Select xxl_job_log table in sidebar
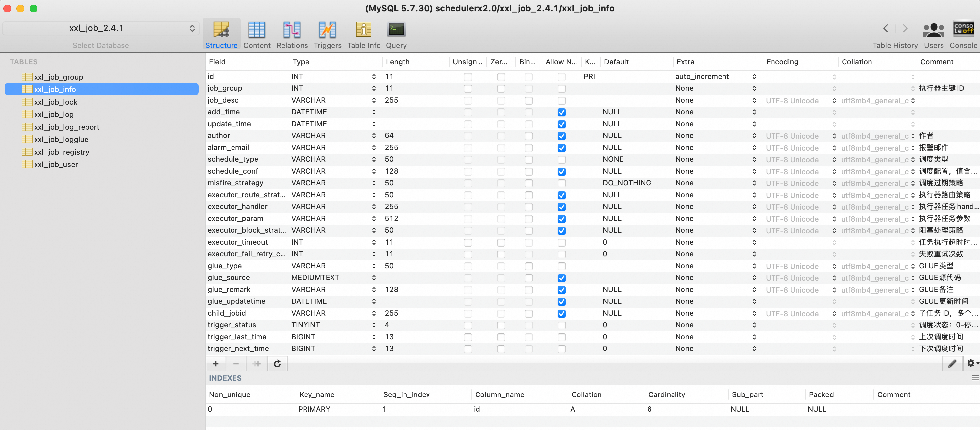Screen dimensions: 980x430 click(54, 114)
